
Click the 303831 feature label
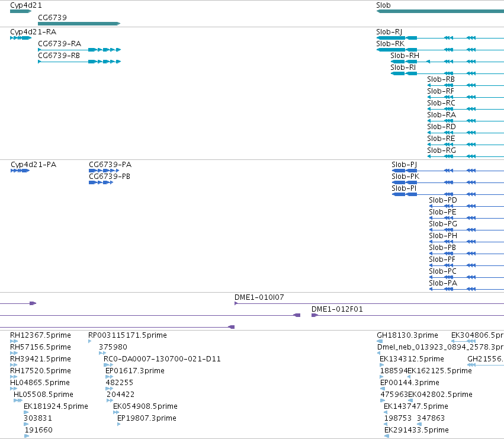38,419
